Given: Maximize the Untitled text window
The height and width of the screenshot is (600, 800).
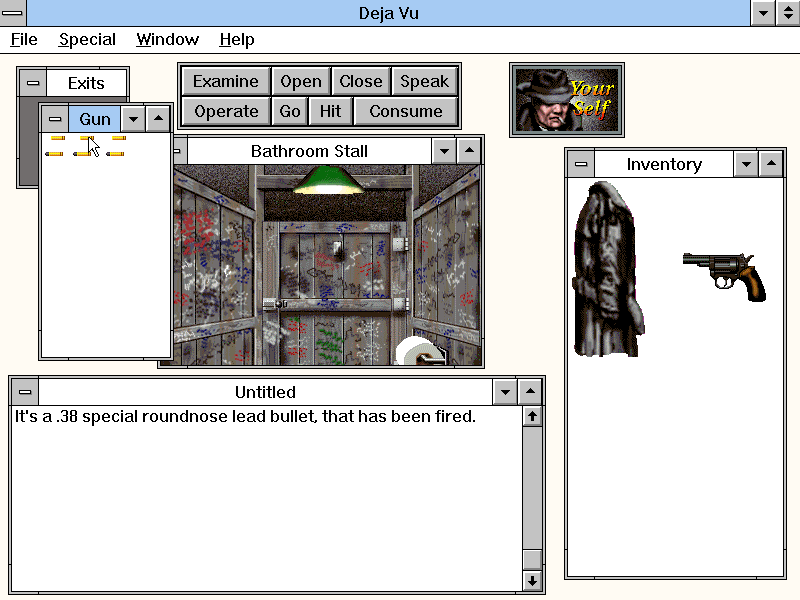Looking at the screenshot, I should (x=530, y=392).
